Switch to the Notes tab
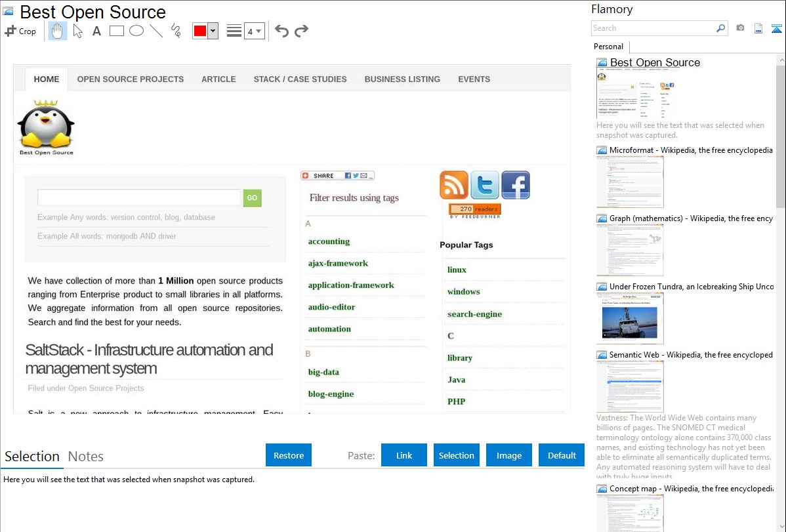 pos(86,457)
